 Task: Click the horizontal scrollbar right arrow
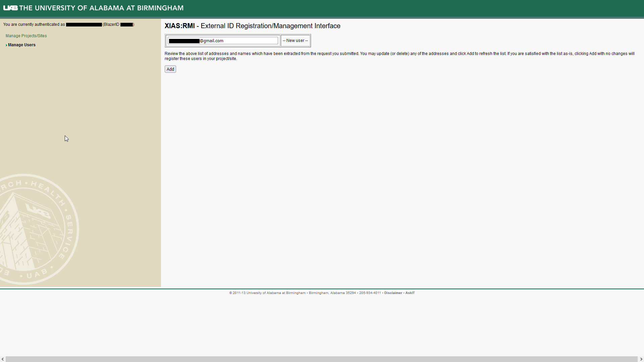(641, 359)
